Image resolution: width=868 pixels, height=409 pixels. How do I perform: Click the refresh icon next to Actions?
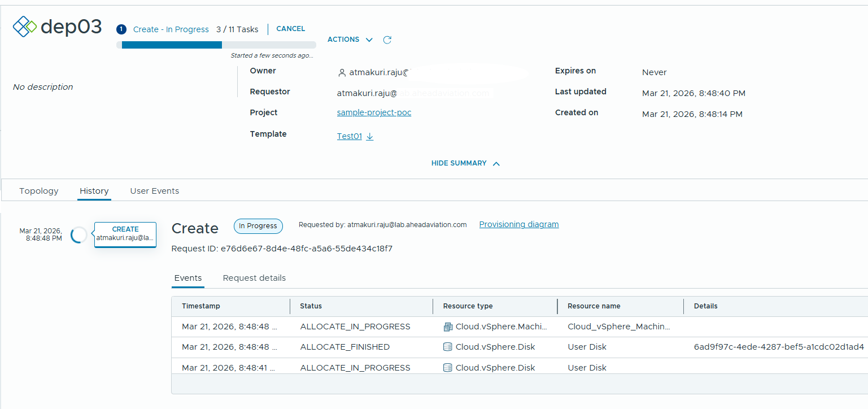point(387,40)
